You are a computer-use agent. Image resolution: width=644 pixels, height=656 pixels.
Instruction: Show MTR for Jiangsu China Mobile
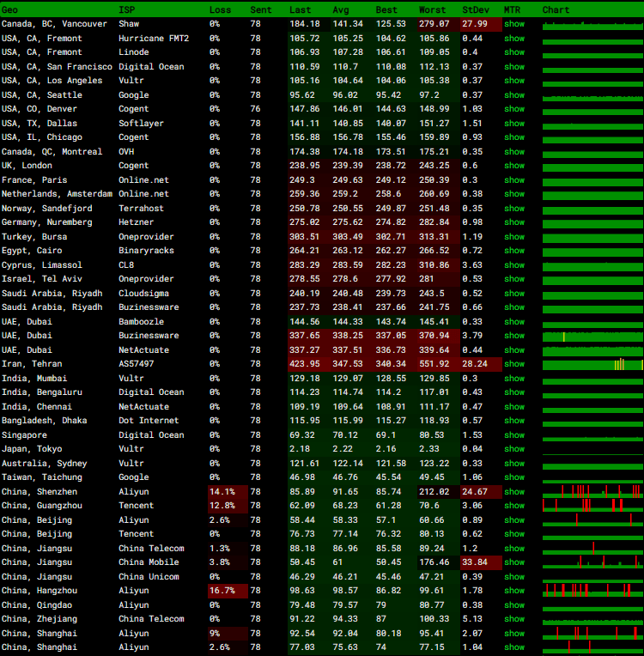514,562
